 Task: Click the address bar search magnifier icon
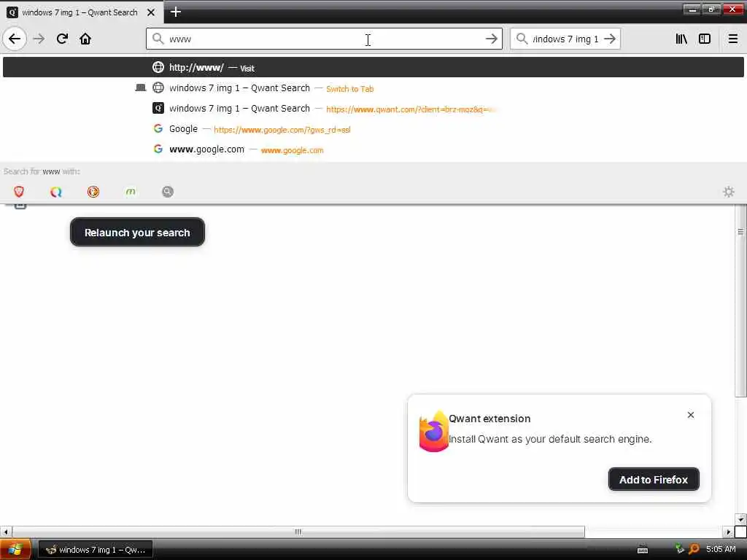tap(158, 39)
